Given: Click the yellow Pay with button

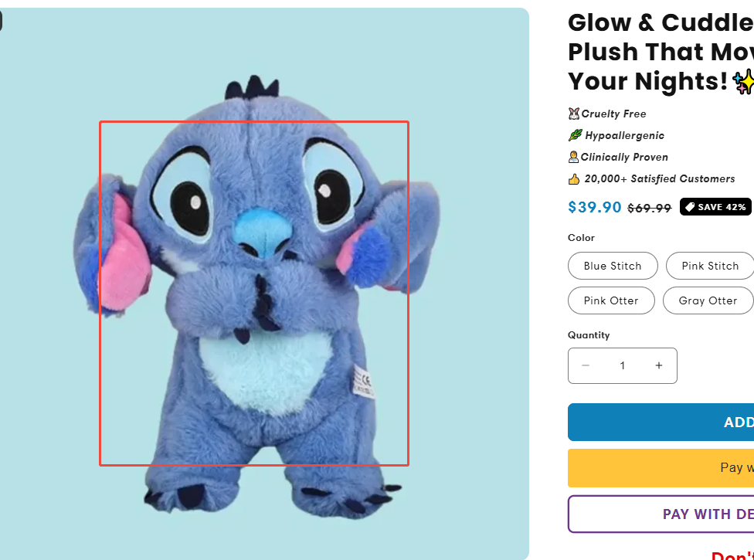Looking at the screenshot, I should coord(661,467).
